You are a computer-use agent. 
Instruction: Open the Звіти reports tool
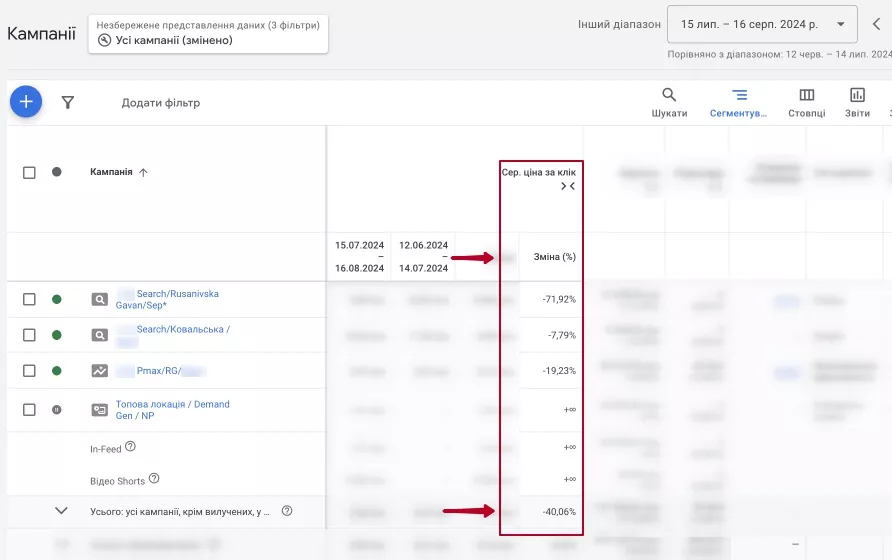(857, 102)
